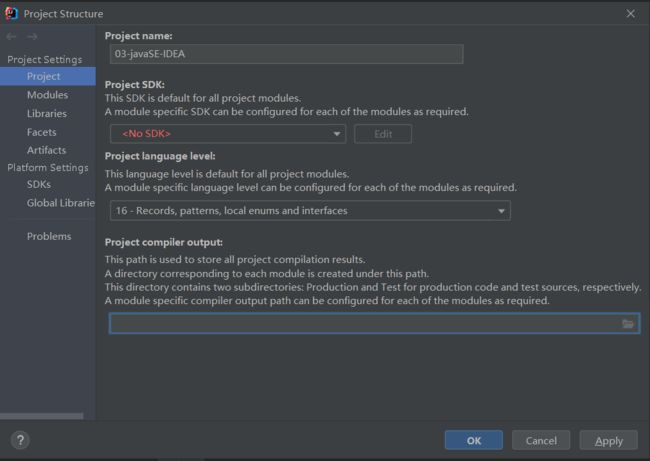Viewport: 650px width, 461px height.
Task: Close the Project Structure dialog
Action: point(631,14)
